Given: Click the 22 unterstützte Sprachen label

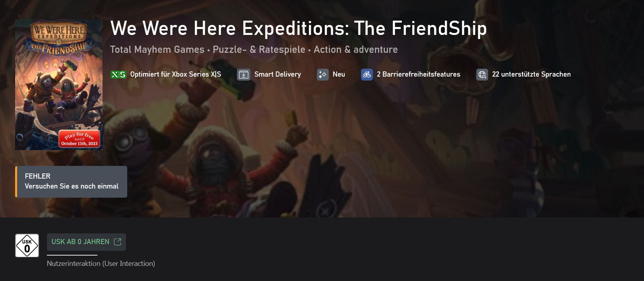Looking at the screenshot, I should [x=531, y=74].
